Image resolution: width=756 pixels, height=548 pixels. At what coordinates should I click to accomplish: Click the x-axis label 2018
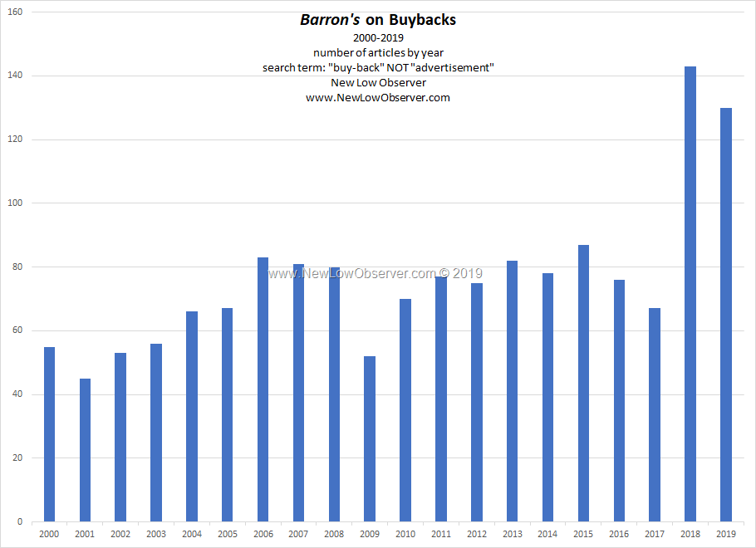click(690, 534)
